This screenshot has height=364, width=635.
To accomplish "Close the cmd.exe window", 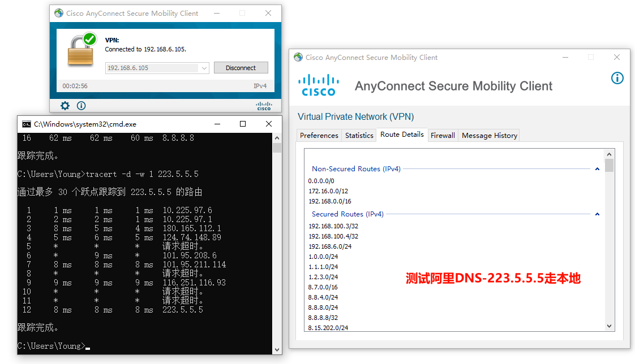I will [x=268, y=124].
